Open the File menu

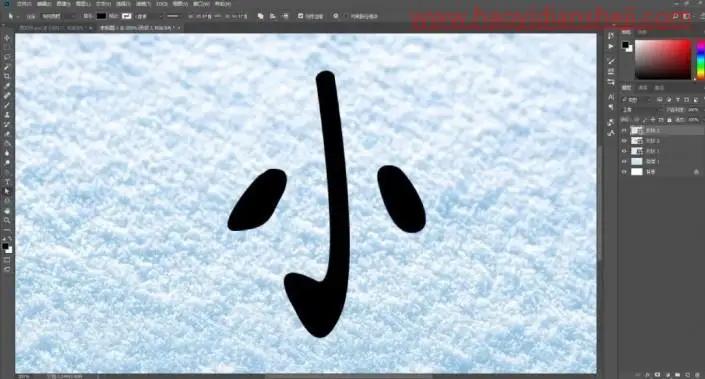(x=24, y=4)
